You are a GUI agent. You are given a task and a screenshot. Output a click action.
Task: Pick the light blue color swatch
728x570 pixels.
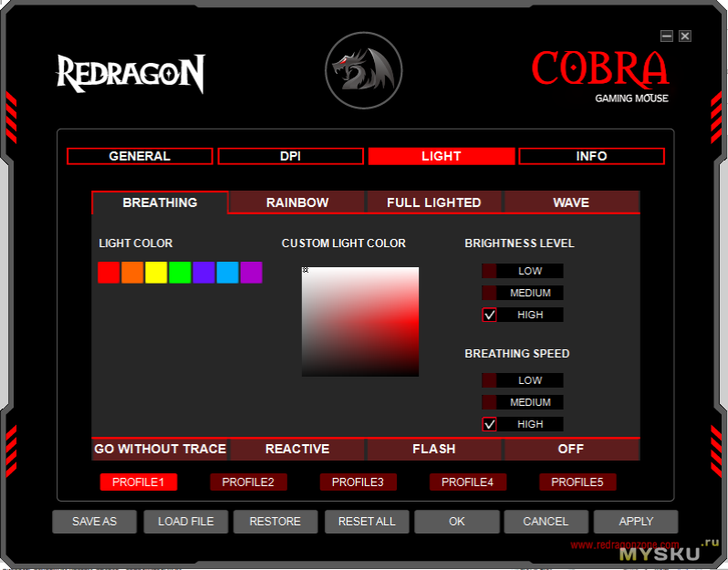pyautogui.click(x=227, y=273)
